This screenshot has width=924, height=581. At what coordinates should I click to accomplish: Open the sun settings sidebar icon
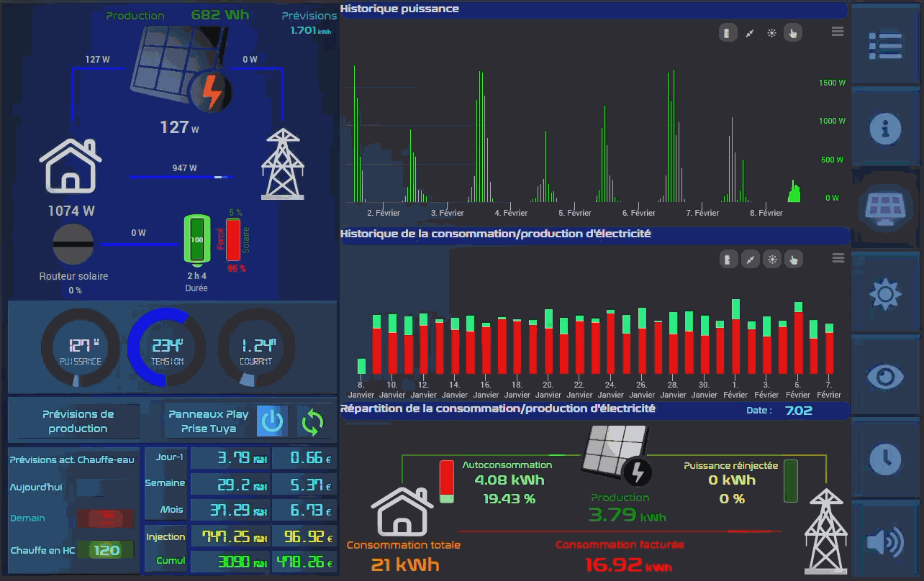tap(885, 294)
